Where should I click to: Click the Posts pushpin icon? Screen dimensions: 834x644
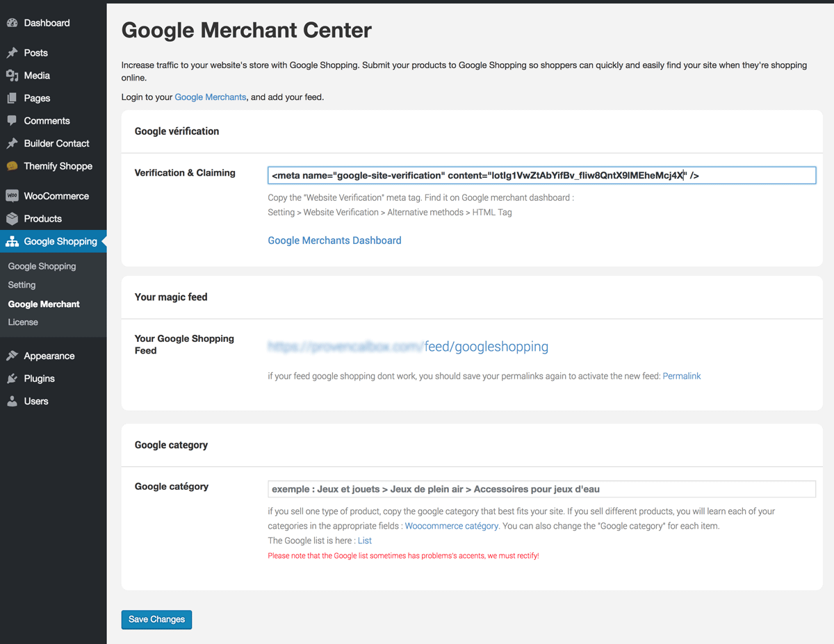[12, 53]
